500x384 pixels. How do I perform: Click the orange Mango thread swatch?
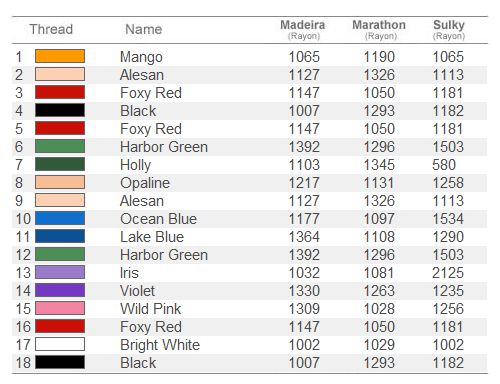[x=60, y=56]
